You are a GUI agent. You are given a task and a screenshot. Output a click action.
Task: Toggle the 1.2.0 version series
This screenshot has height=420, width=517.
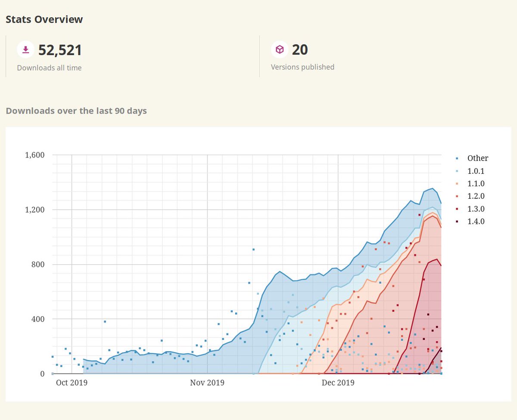coord(475,196)
